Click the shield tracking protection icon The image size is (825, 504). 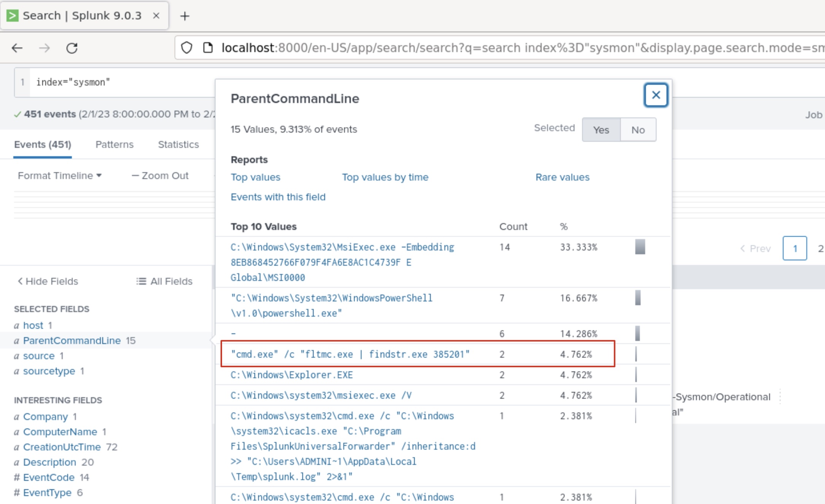pyautogui.click(x=187, y=48)
